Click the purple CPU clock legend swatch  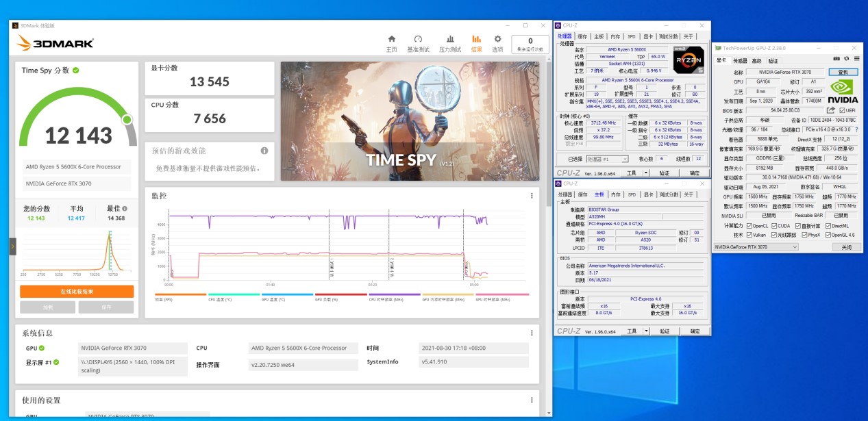[394, 294]
